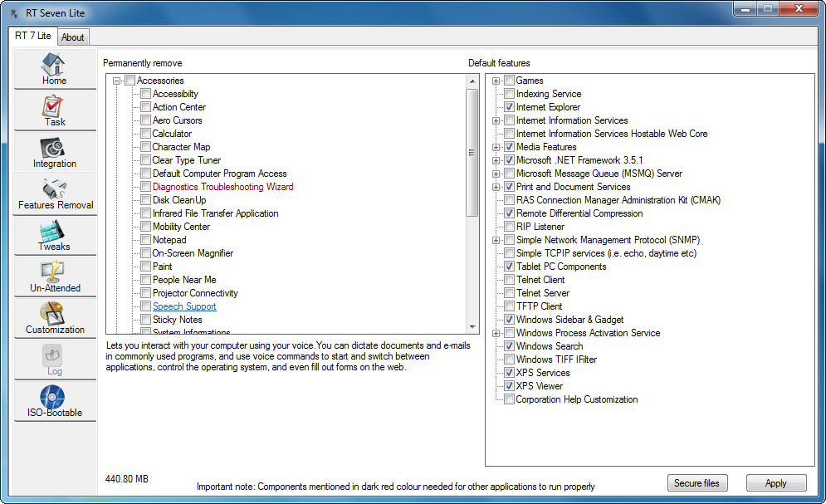Uncheck Tablet PC Components feature
Image resolution: width=826 pixels, height=504 pixels.
[x=510, y=267]
